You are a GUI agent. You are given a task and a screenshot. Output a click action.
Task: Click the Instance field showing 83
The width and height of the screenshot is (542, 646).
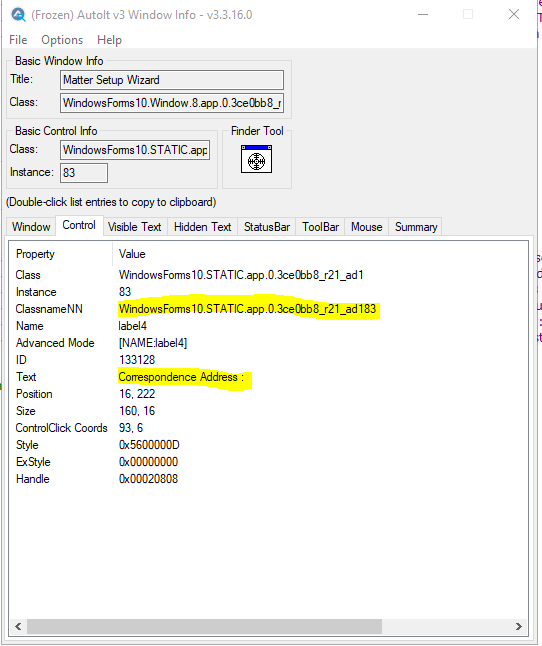click(x=84, y=173)
